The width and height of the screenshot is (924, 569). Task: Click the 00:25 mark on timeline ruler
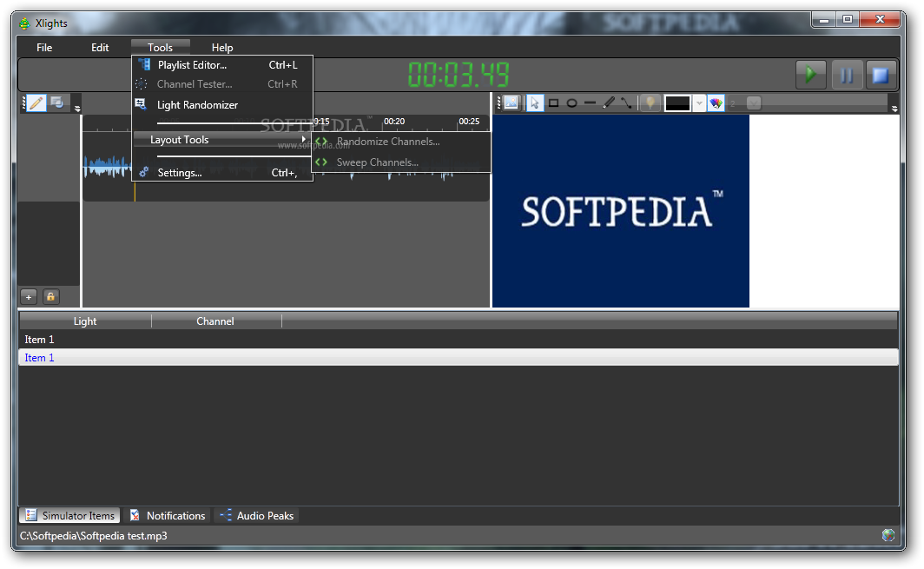click(x=469, y=122)
